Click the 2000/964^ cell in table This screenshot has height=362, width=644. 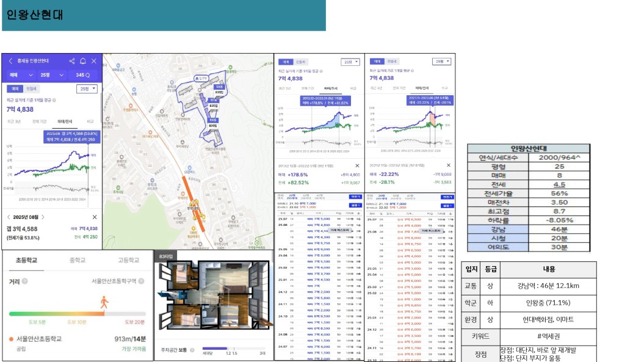coord(559,157)
